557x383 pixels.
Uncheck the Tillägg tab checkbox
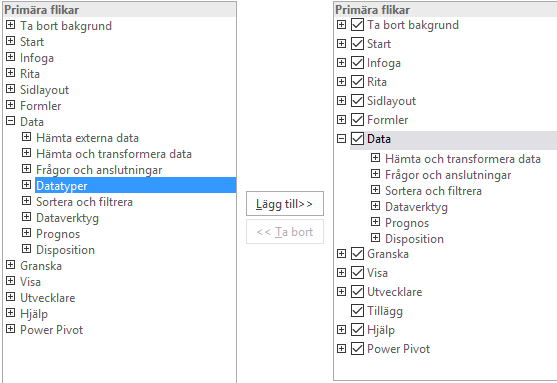coord(357,311)
